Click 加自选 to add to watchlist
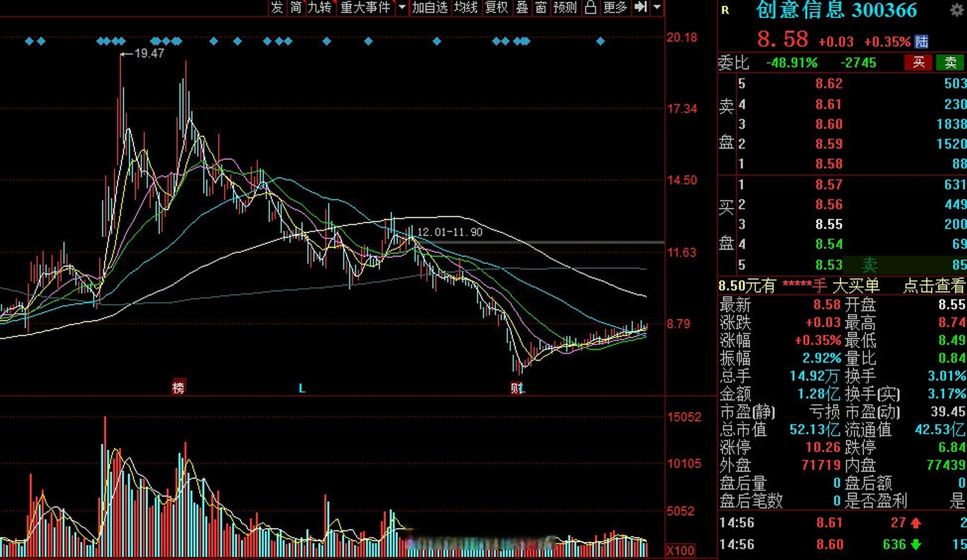 coord(430,7)
